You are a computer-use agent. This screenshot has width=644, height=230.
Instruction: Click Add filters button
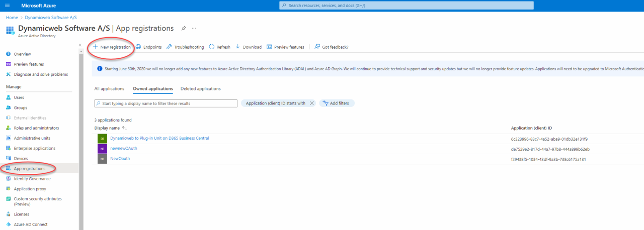click(x=337, y=103)
